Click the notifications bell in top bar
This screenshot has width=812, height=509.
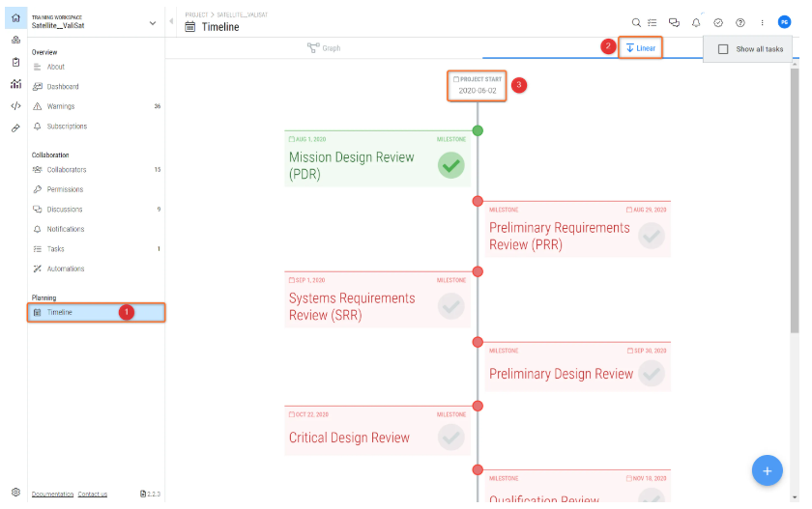[x=696, y=22]
